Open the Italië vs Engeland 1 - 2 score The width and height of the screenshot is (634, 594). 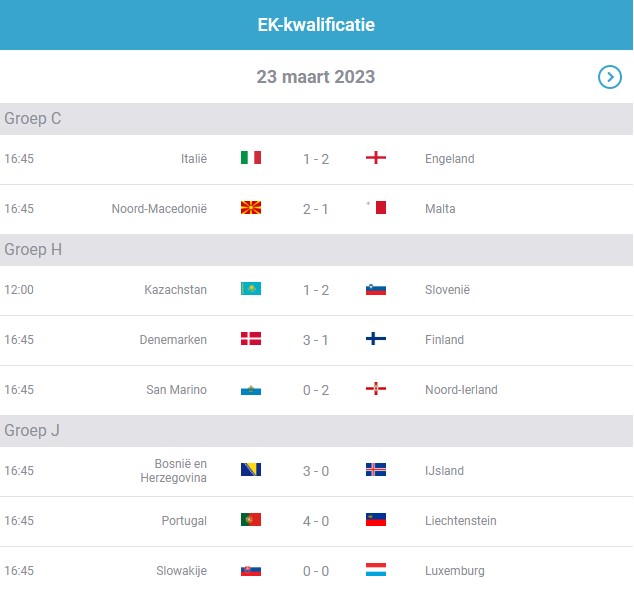pos(316,159)
